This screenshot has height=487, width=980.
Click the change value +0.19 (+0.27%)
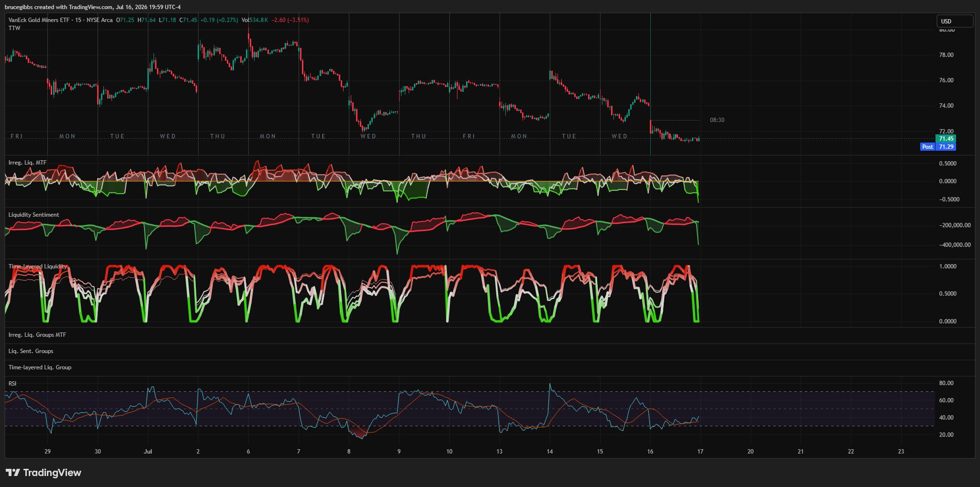click(x=219, y=20)
